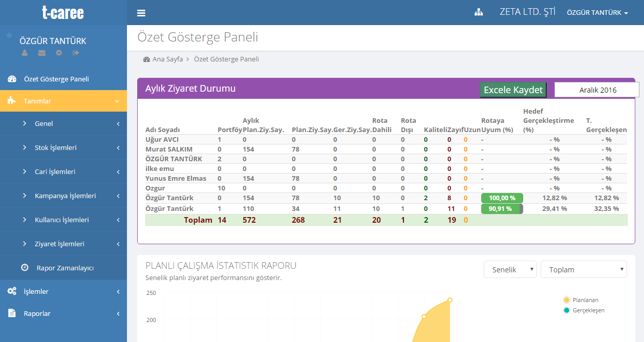This screenshot has height=342, width=644.
Task: Toggle sidebar with the hamburger menu icon
Action: tap(141, 13)
